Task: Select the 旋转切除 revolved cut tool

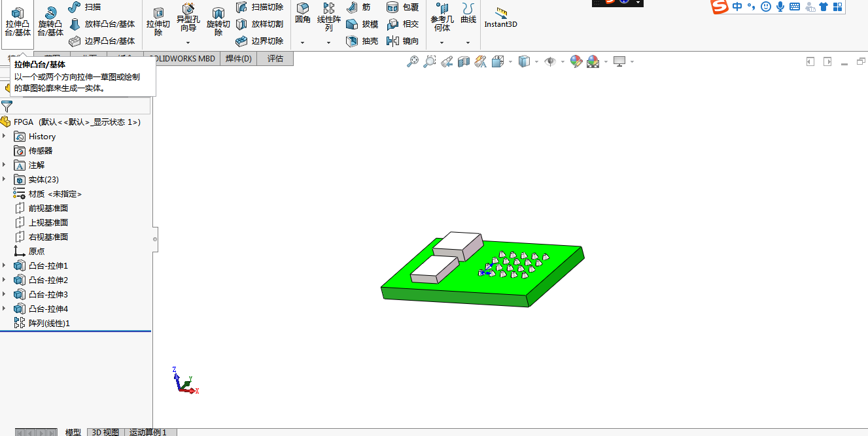Action: 218,22
